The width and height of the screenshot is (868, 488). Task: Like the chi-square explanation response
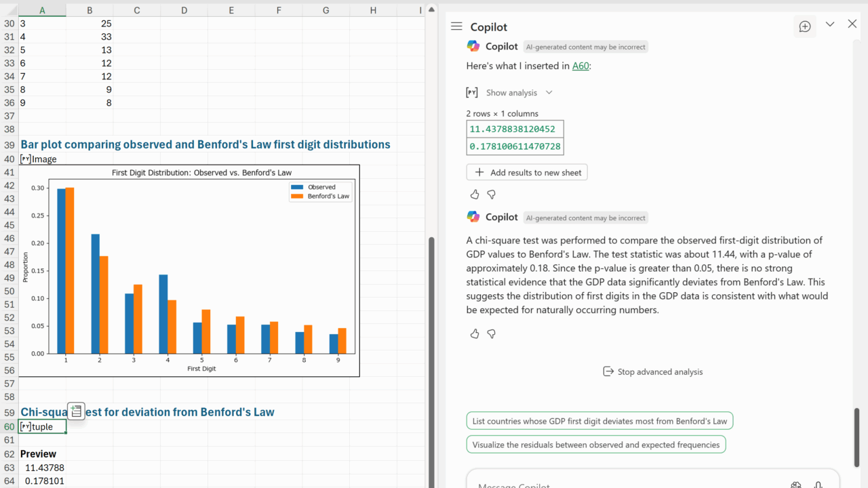[x=475, y=333]
